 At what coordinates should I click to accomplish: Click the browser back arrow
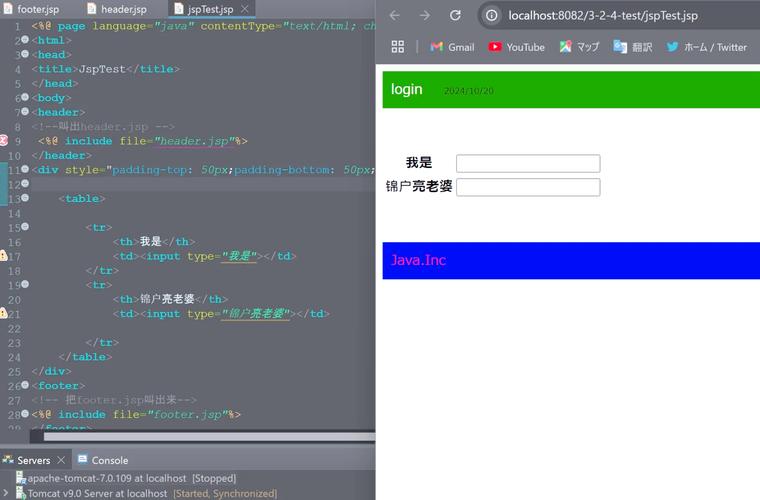click(x=394, y=15)
